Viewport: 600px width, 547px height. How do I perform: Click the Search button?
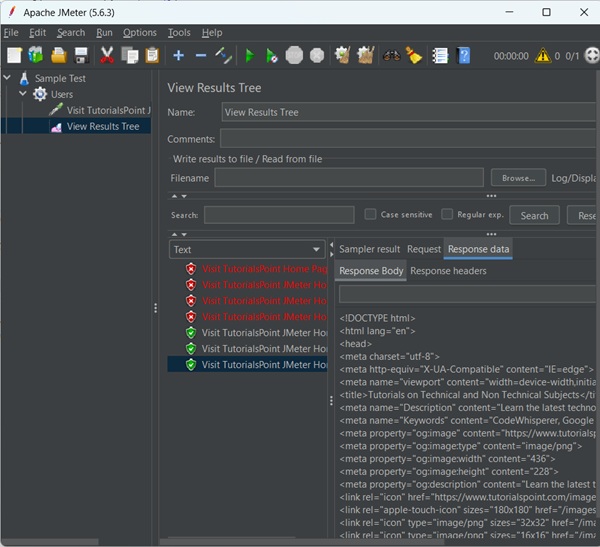tap(534, 215)
